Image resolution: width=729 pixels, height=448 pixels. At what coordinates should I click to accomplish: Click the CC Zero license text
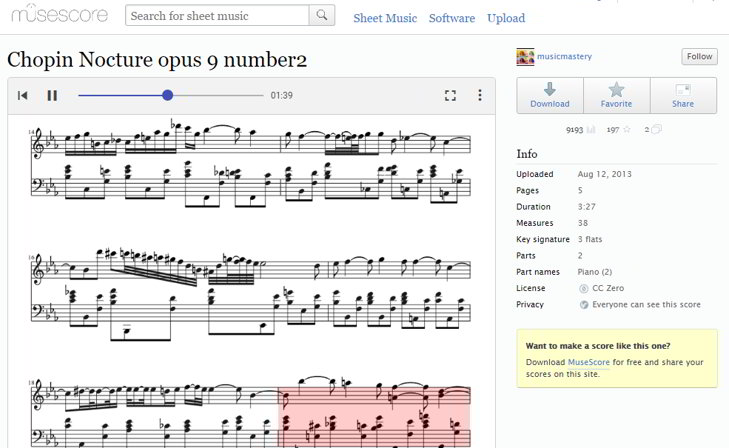coord(608,288)
